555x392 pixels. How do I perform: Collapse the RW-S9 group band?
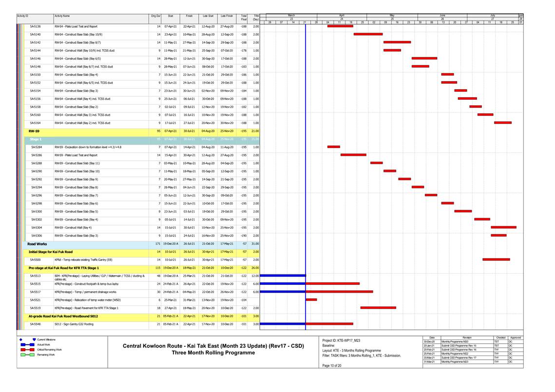[34, 131]
